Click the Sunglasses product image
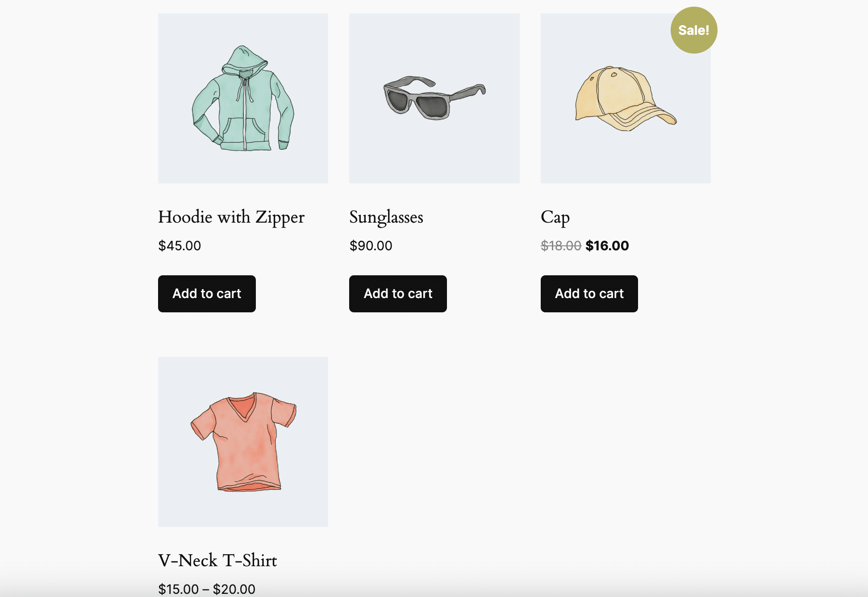The image size is (868, 597). point(434,98)
